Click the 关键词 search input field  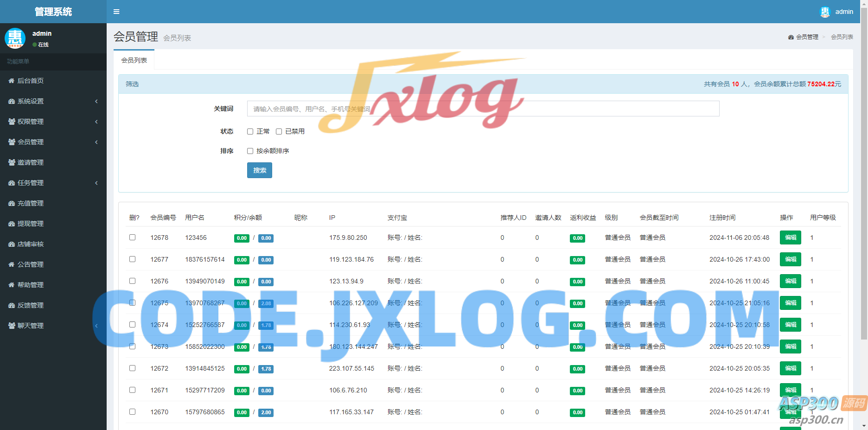tap(483, 109)
